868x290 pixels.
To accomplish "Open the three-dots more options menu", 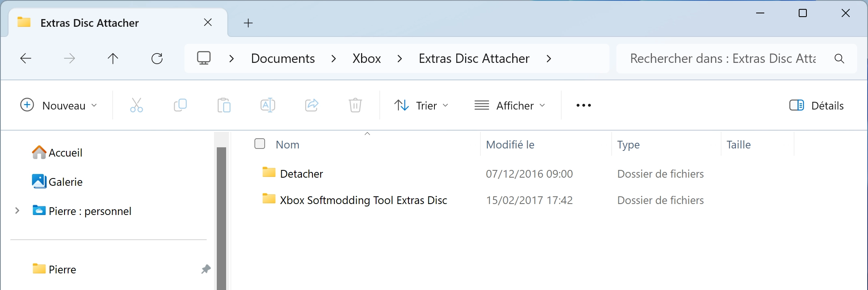I will pyautogui.click(x=584, y=105).
